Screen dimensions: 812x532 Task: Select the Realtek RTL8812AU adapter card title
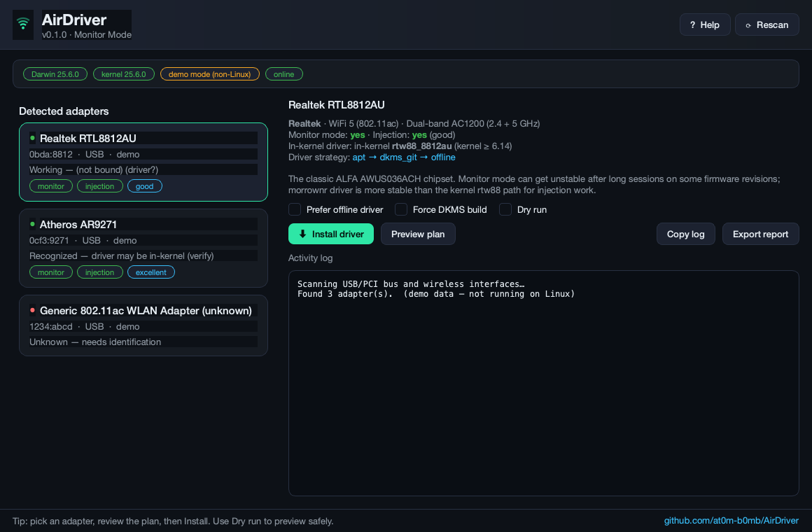coord(88,139)
